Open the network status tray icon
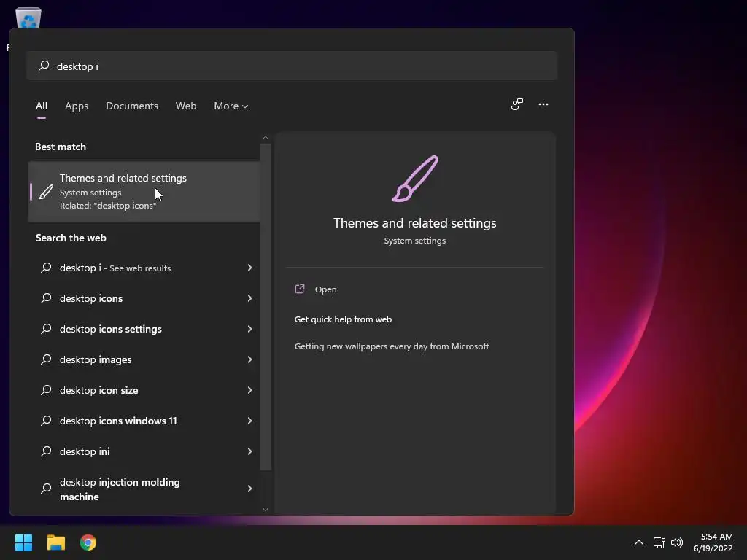The width and height of the screenshot is (747, 560). [x=659, y=542]
